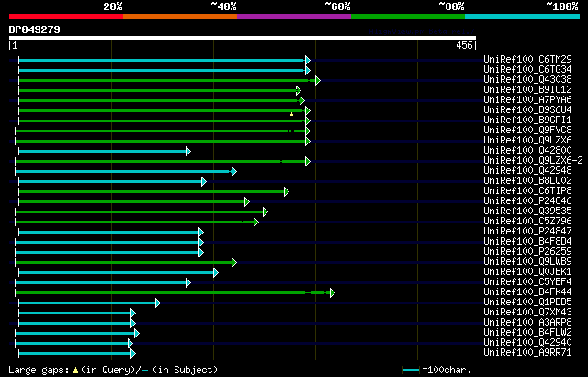Select the UniRef100_Q7XM43 label

[x=527, y=312]
